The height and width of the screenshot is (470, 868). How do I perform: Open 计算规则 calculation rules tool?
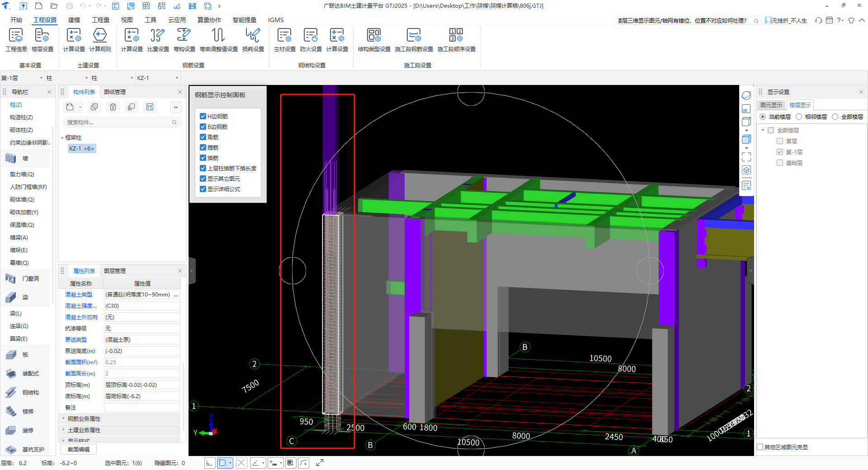[x=100, y=40]
